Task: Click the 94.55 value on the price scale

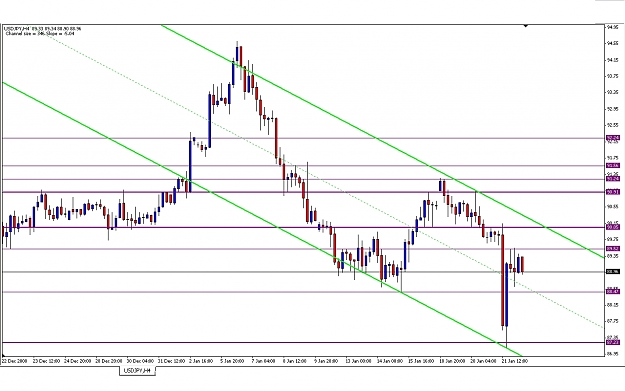Action: click(x=613, y=43)
